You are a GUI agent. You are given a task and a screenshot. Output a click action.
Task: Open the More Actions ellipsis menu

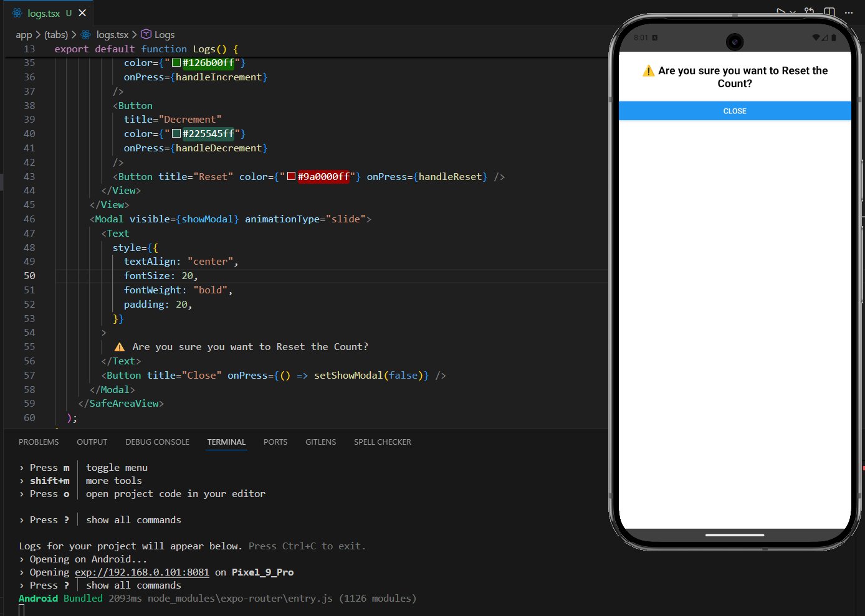click(848, 12)
